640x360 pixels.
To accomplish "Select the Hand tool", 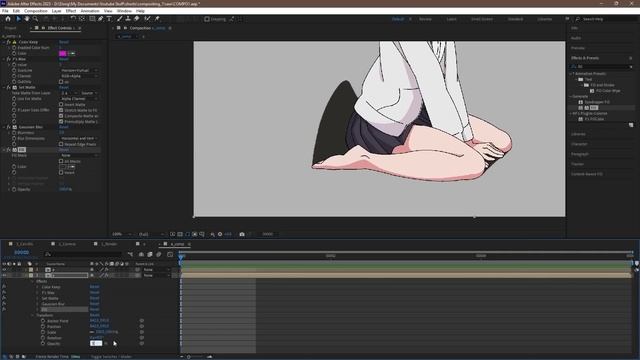I will coord(27,19).
